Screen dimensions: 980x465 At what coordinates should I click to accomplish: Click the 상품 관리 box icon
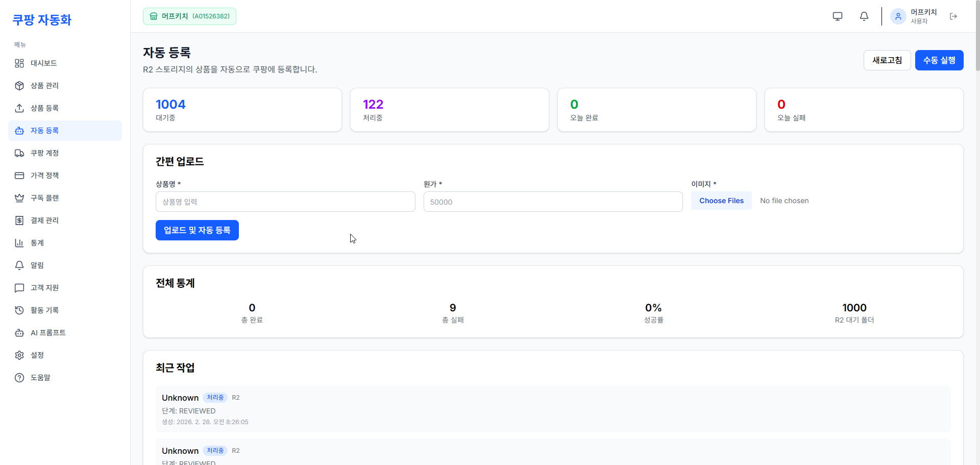[x=19, y=86]
